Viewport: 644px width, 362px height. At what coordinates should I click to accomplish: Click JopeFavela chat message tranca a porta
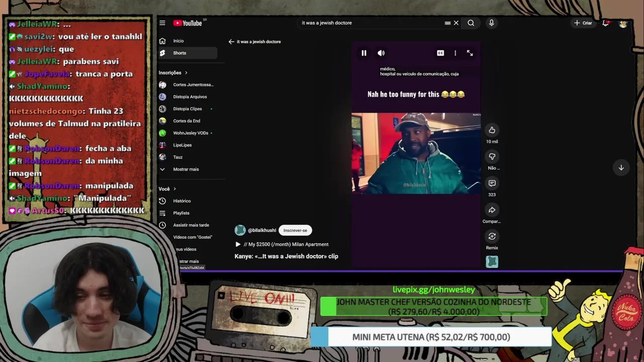(x=70, y=73)
